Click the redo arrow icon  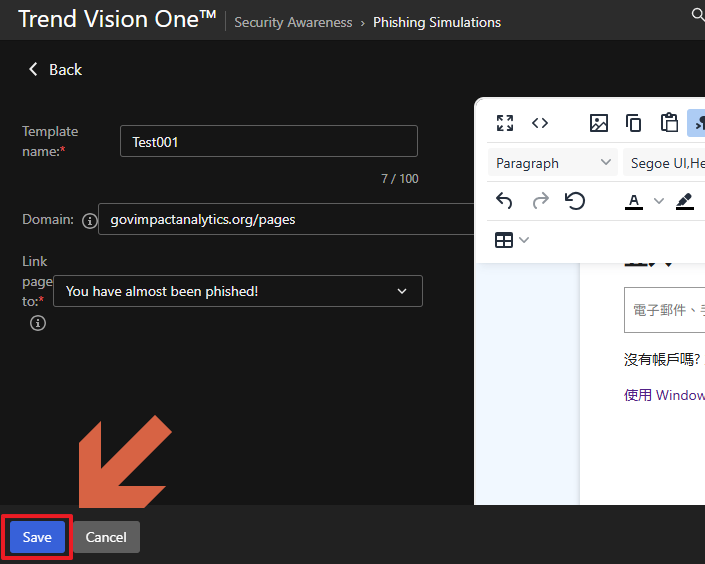coord(540,201)
